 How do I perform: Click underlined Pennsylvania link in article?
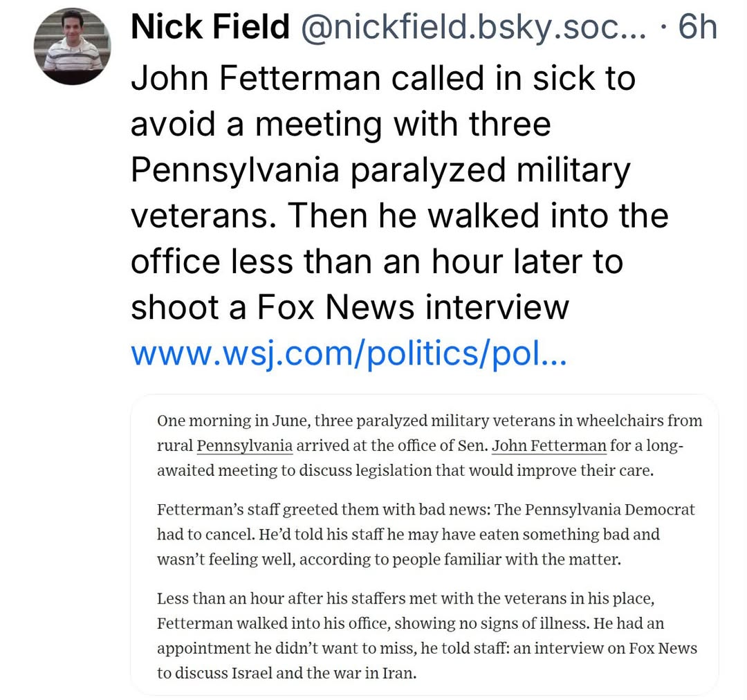click(x=244, y=445)
